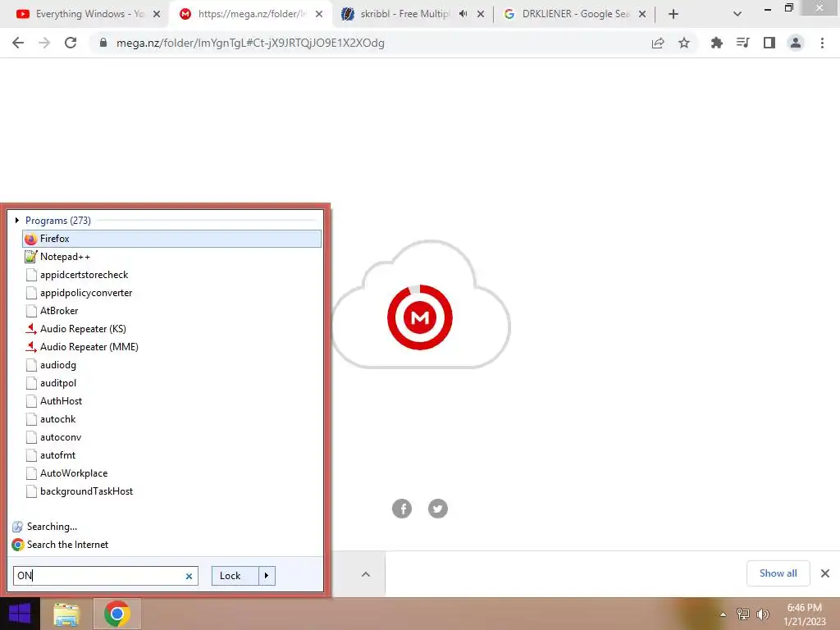Click the Windows Start button
The width and height of the screenshot is (840, 630).
20,614
